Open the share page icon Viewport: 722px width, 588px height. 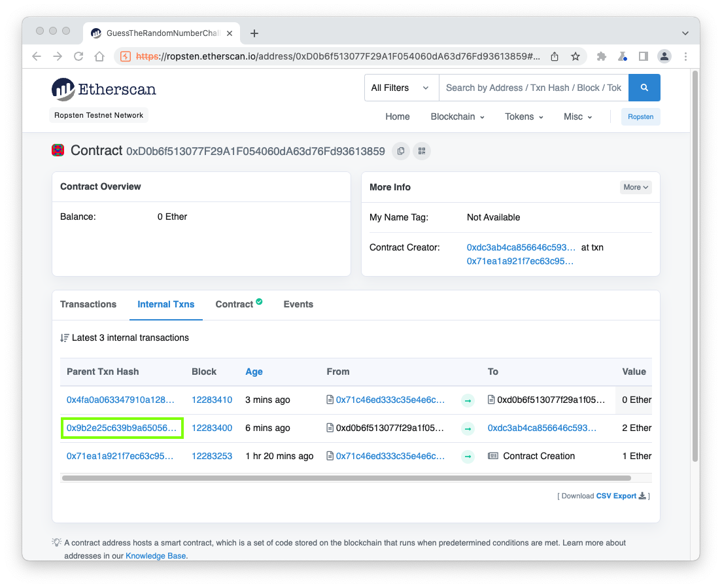tap(555, 56)
